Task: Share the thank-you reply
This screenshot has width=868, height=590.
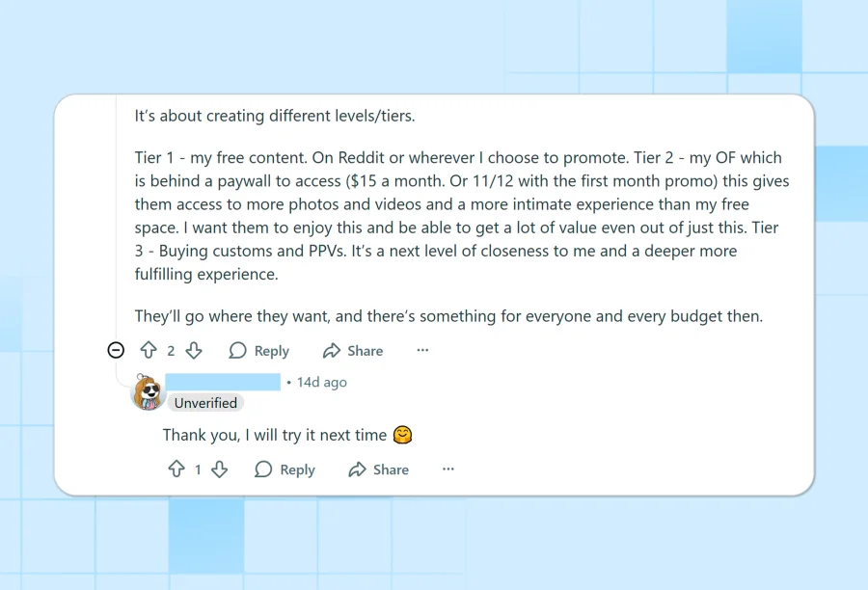Action: coord(378,469)
